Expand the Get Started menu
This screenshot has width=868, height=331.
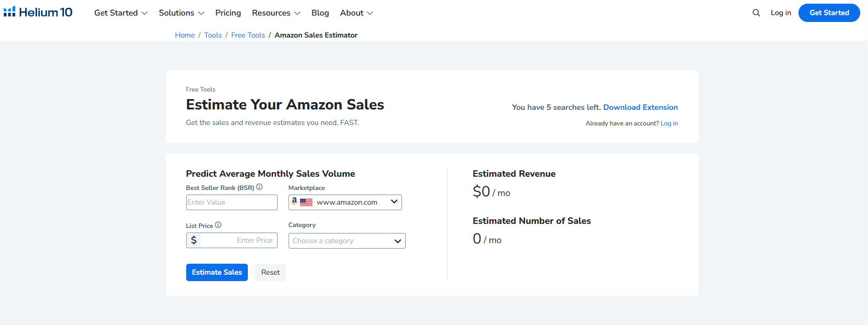click(121, 13)
